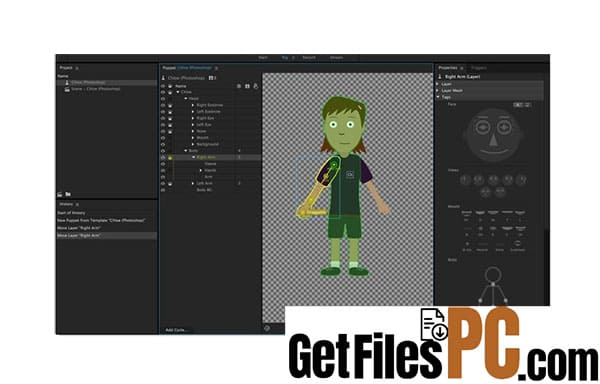Click the left eye tag on face diagram
Viewport: 600px width, 384px height.
[x=483, y=127]
